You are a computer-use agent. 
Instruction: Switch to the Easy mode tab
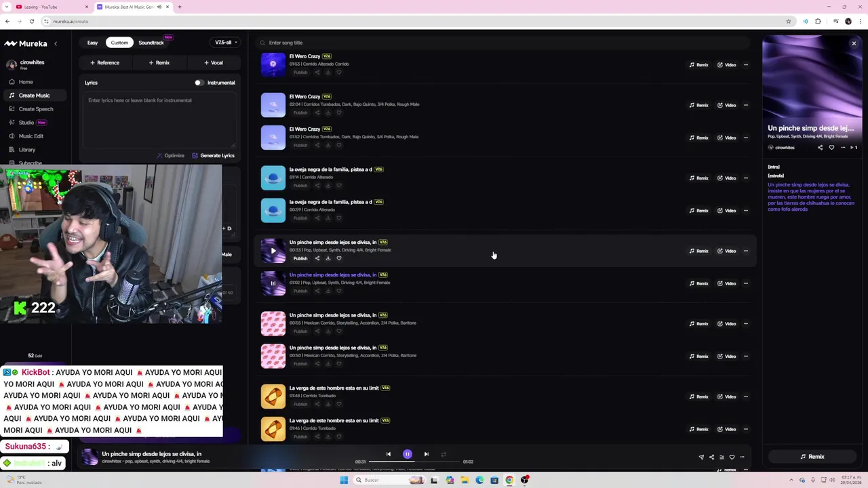92,43
